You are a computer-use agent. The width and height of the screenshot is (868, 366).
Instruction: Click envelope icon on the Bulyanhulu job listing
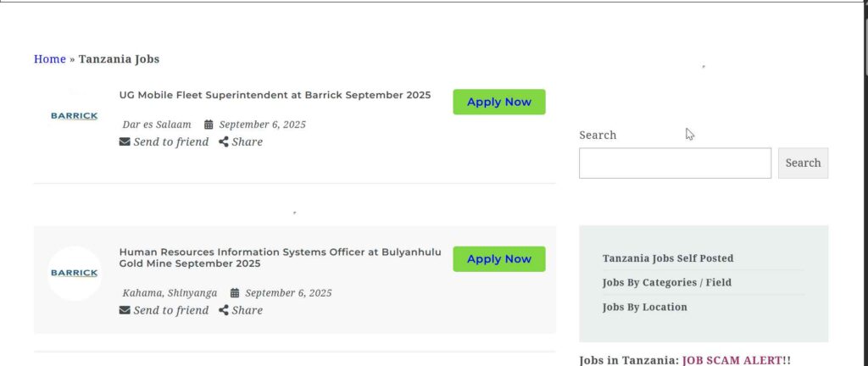pyautogui.click(x=125, y=310)
